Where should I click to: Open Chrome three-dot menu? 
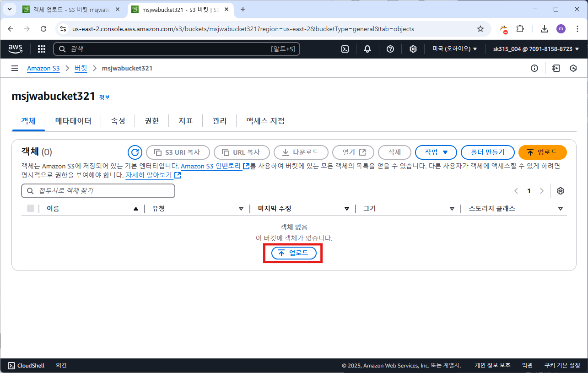pyautogui.click(x=577, y=29)
